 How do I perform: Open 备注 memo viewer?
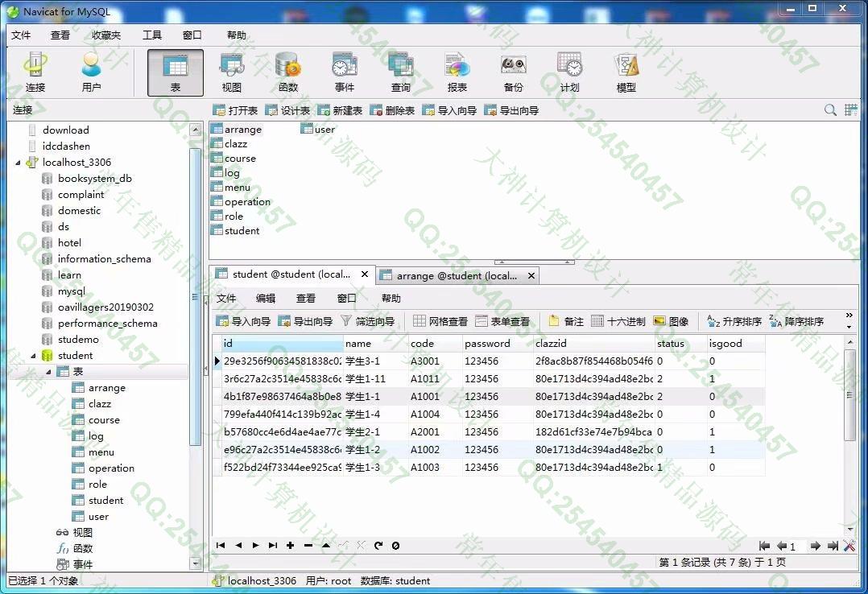click(x=566, y=321)
